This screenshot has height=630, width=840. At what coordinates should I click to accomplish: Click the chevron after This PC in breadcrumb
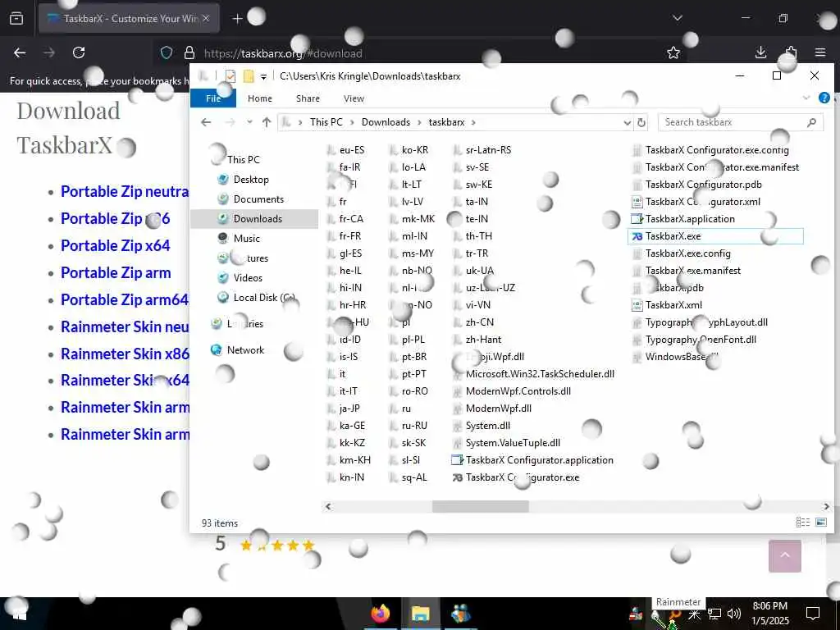click(352, 123)
